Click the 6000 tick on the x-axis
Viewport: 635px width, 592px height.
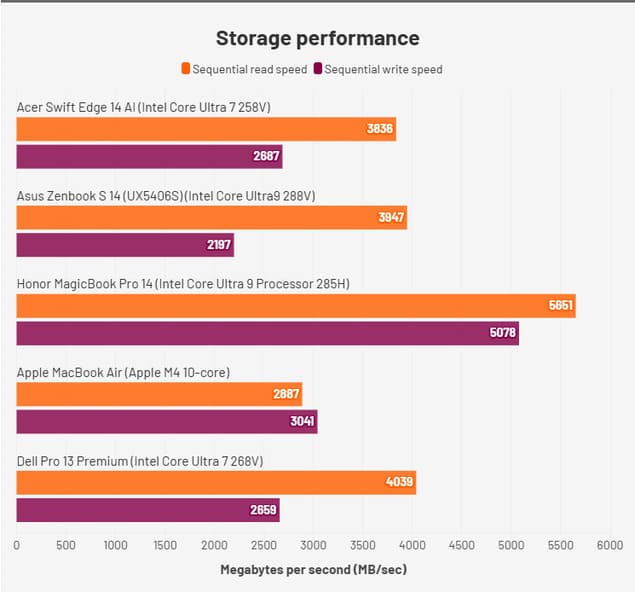point(609,546)
